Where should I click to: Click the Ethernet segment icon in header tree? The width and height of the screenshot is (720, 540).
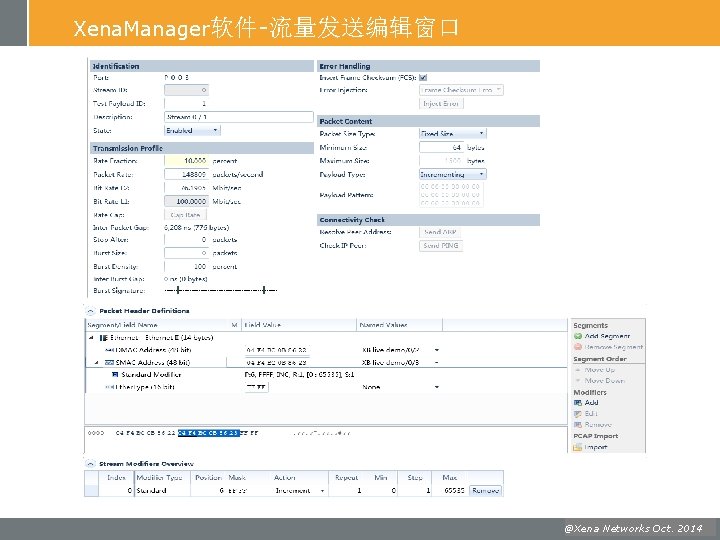104,338
